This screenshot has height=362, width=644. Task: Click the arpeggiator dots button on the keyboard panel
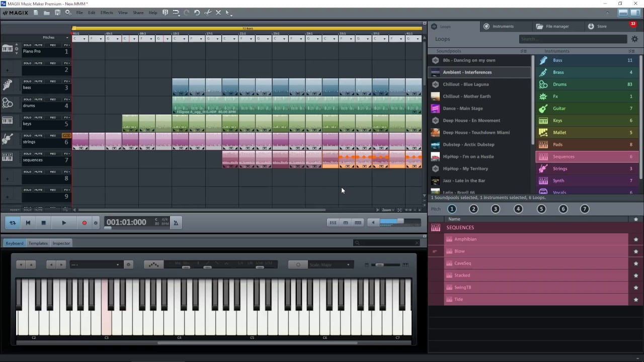tap(153, 264)
